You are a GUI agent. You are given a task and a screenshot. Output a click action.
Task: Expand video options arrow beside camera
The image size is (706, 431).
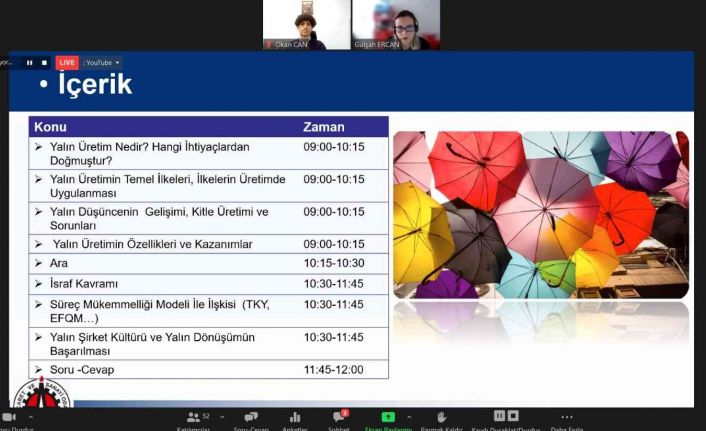(30, 417)
